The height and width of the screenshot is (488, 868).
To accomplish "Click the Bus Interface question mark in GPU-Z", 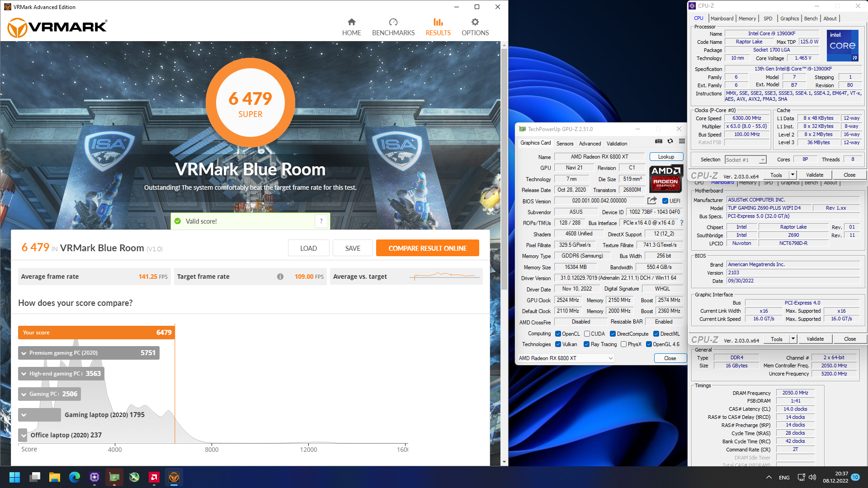I will click(682, 223).
